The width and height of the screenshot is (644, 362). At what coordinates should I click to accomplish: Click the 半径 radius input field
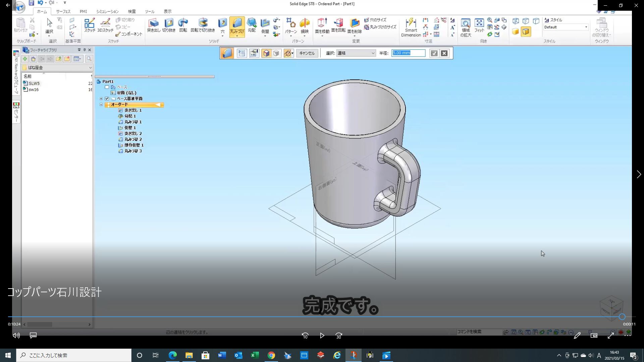(x=408, y=53)
